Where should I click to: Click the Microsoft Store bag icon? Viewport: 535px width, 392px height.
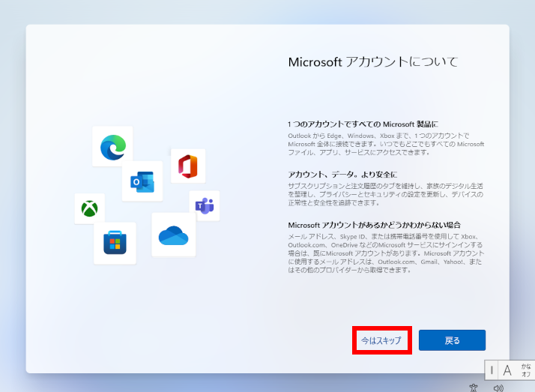coord(115,243)
